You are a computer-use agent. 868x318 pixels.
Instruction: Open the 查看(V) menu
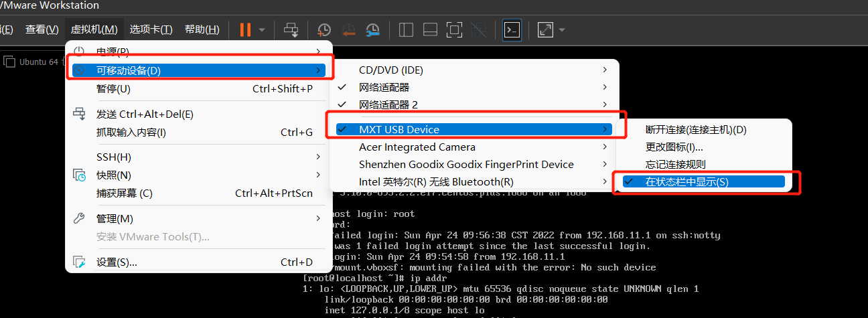pos(42,29)
